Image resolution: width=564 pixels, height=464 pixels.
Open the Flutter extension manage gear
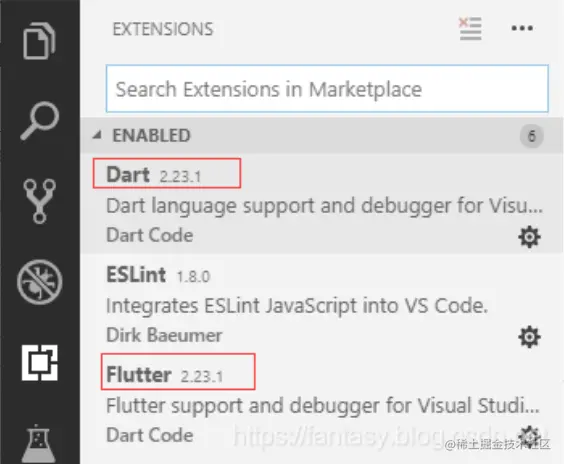[529, 436]
